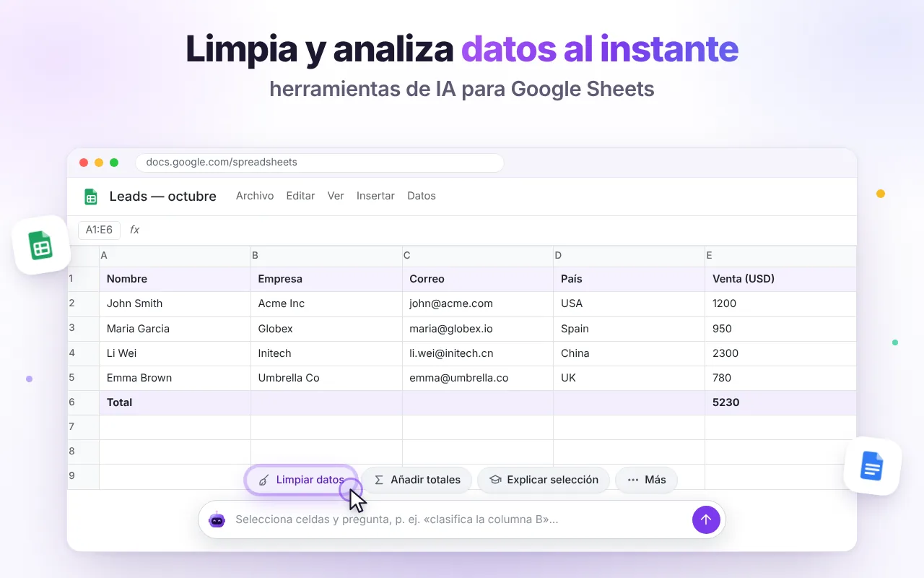Screen dimensions: 924x578
Task: Click the cell containing maria@globex.io
Action: pyautogui.click(x=478, y=329)
